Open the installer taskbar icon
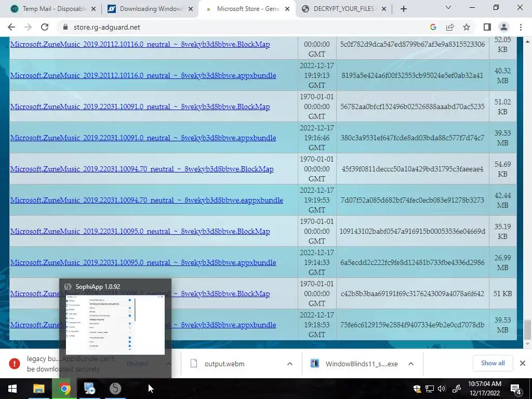 (x=90, y=389)
